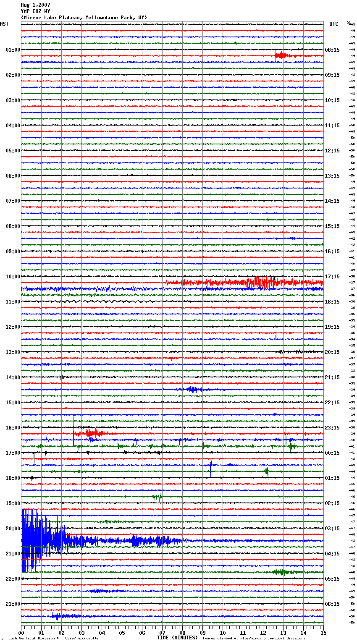Click the 17:15 UTC time label
The image size is (357, 644).
tap(332, 277)
